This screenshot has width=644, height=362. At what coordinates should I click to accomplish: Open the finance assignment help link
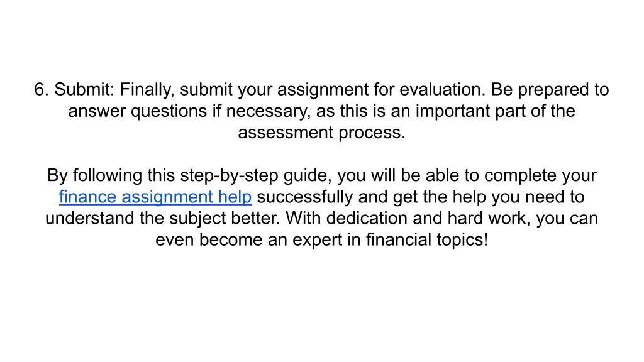pos(155,197)
